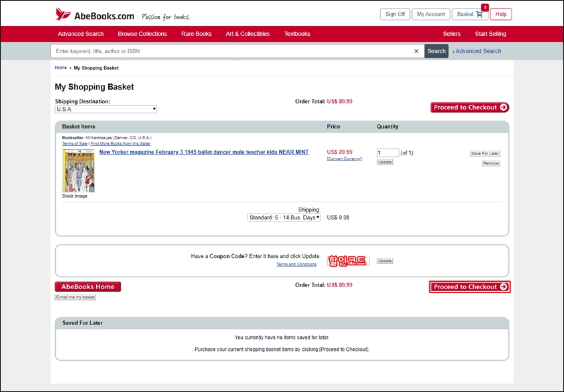Image resolution: width=564 pixels, height=392 pixels.
Task: Open the Basket cart button
Action: pos(470,15)
